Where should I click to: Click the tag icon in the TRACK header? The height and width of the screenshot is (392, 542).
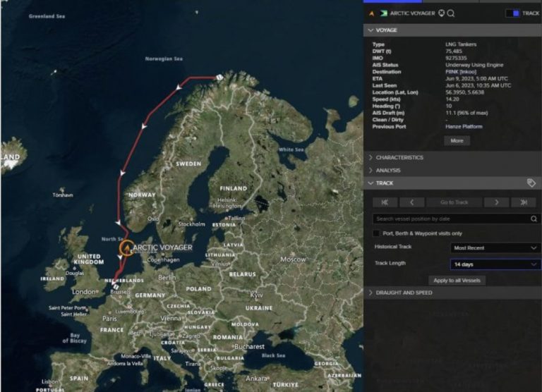[531, 183]
